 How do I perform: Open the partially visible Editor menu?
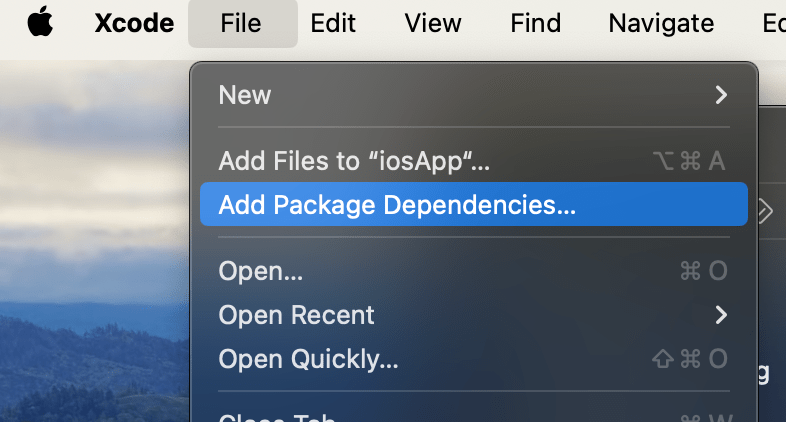[773, 23]
